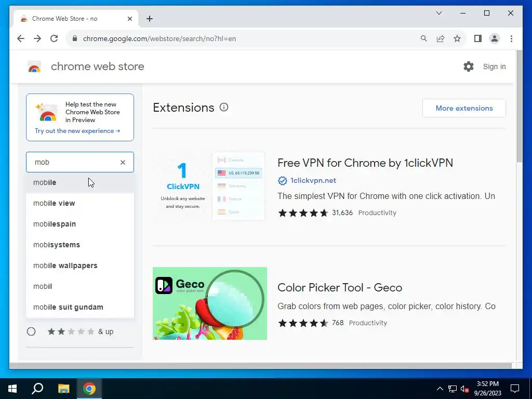Open the 1clickvpn.net publisher link
Screen dimensions: 532x399
point(313,180)
